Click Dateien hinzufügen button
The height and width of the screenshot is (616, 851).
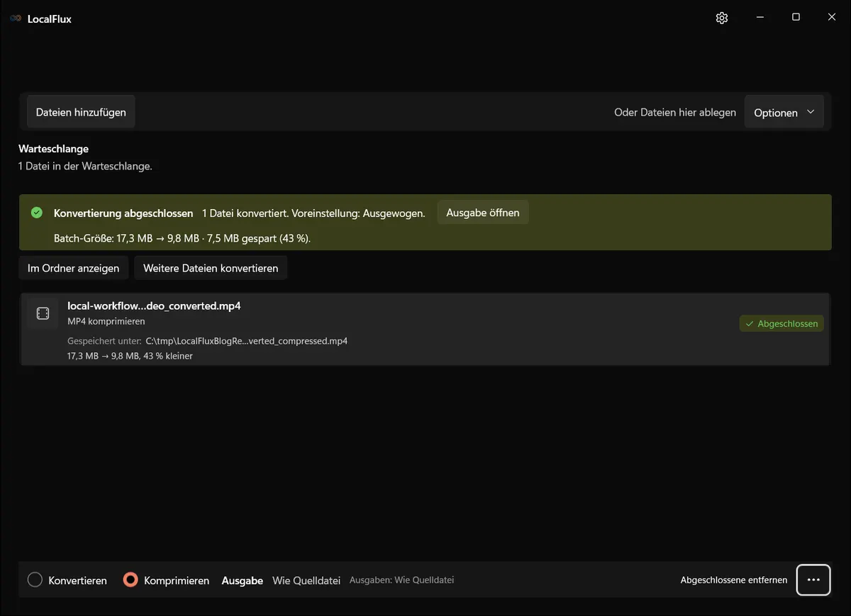(x=81, y=112)
